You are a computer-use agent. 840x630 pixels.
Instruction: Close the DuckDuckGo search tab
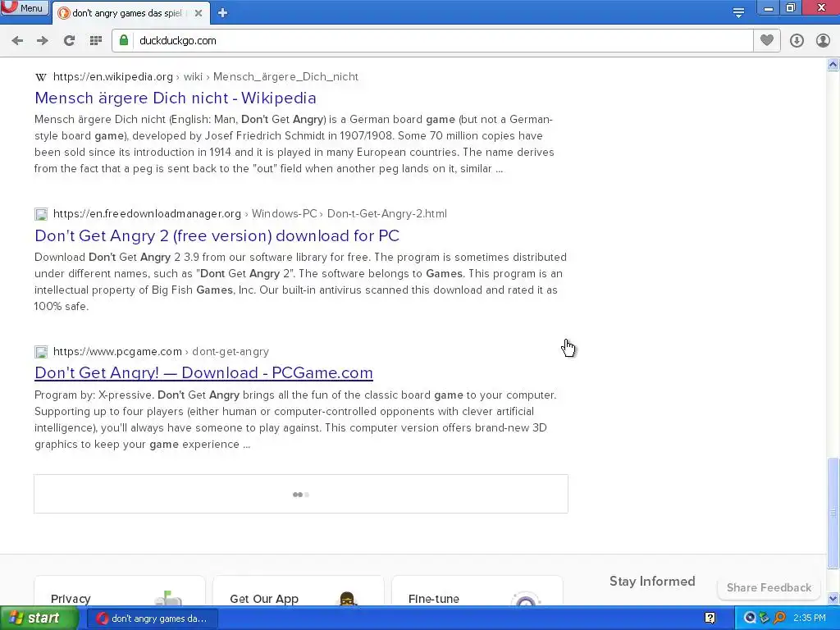pos(199,13)
